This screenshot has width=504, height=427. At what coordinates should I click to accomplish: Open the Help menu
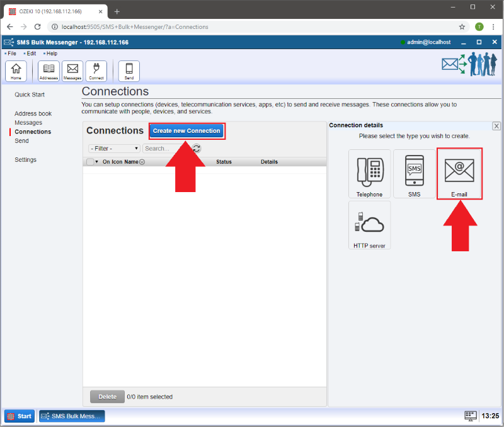click(x=52, y=54)
